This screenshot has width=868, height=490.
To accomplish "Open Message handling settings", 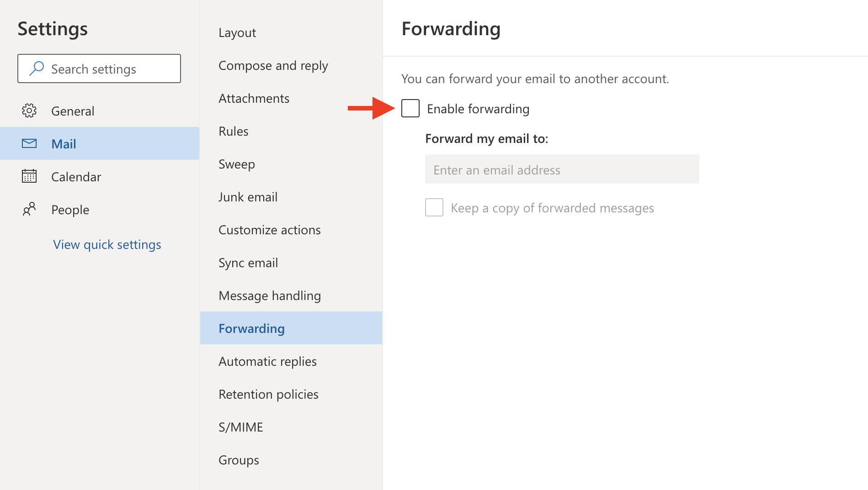I will coord(291,295).
